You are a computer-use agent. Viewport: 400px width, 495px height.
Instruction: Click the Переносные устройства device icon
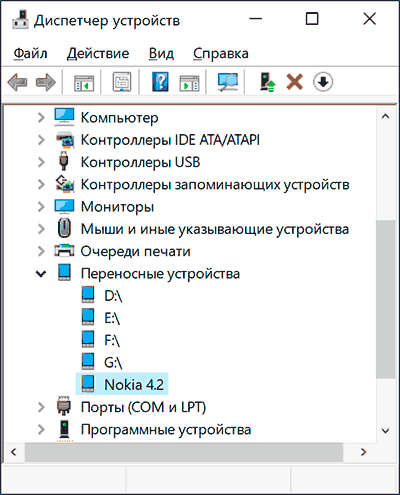tap(64, 272)
